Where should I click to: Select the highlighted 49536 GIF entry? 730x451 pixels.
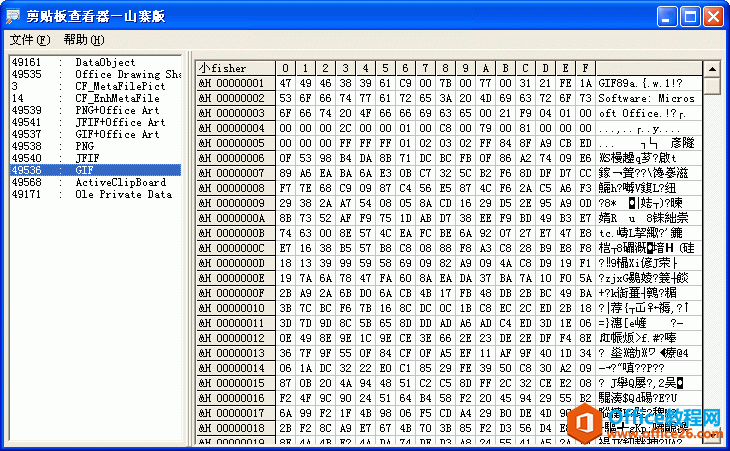pos(95,170)
